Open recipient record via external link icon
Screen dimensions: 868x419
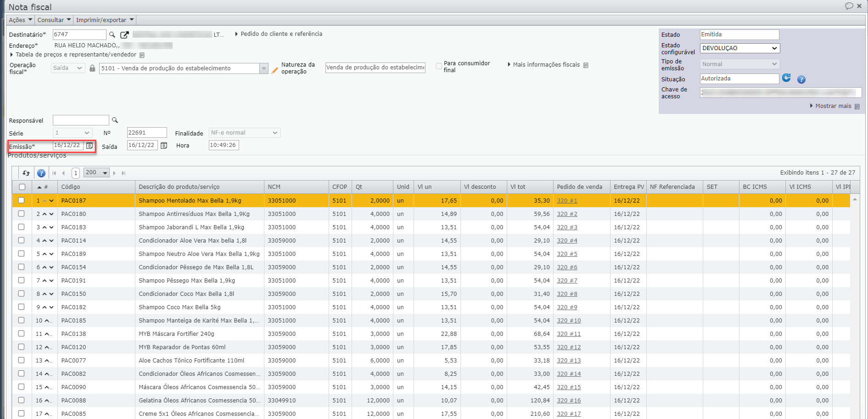click(124, 35)
